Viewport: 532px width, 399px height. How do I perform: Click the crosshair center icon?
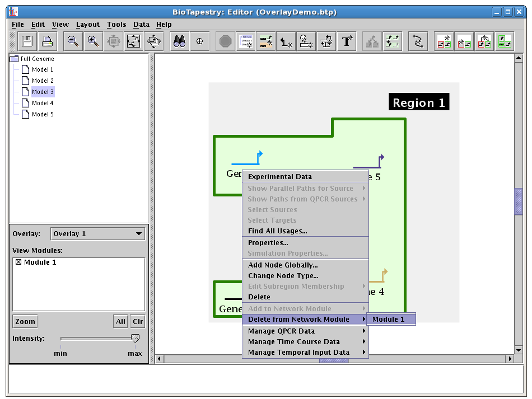[x=199, y=41]
